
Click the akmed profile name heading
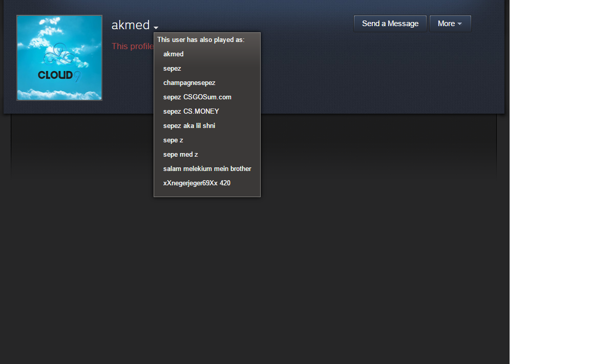tap(131, 25)
